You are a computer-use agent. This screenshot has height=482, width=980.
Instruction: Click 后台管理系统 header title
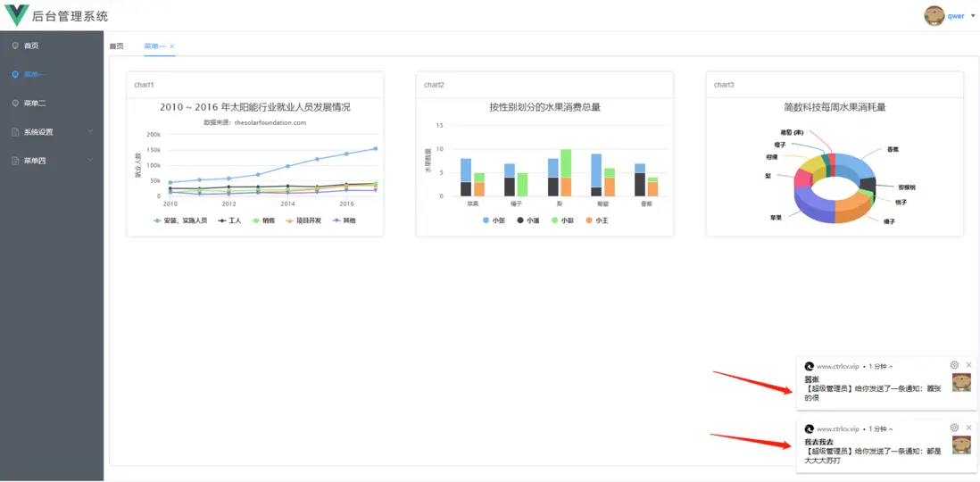70,16
